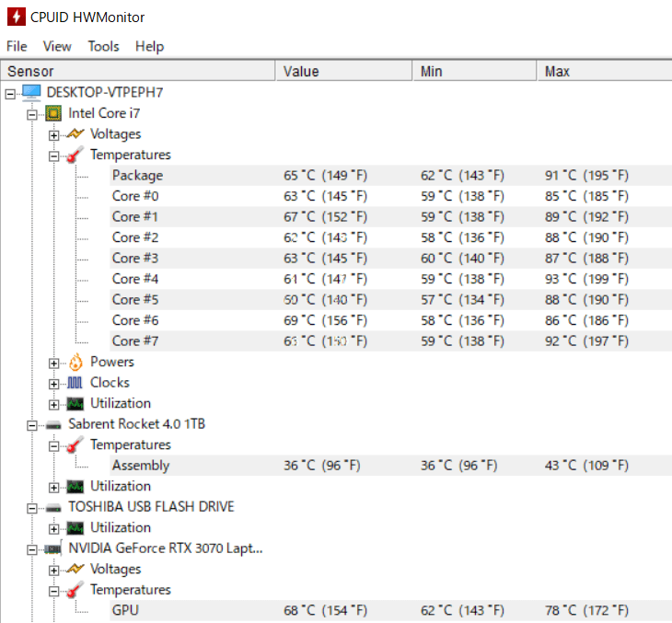This screenshot has width=672, height=623.
Task: Click the GPU max value 78 °C (172 °F)
Action: pos(586,610)
